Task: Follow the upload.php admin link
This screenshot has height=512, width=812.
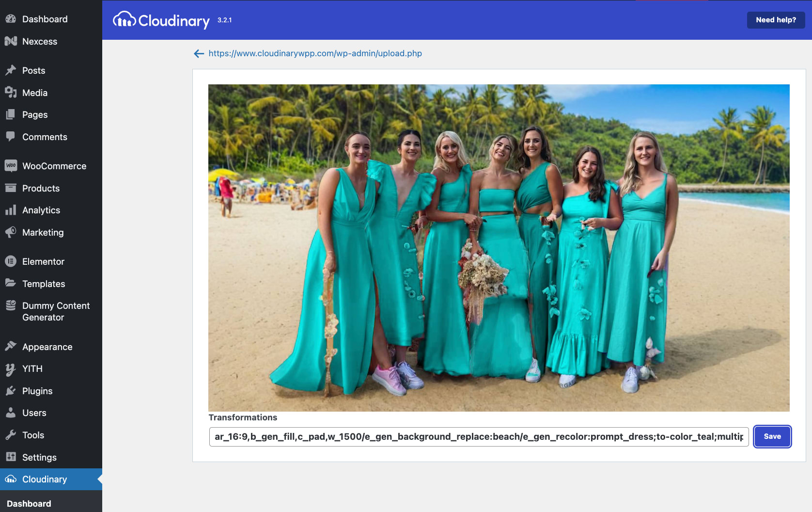Action: [315, 53]
